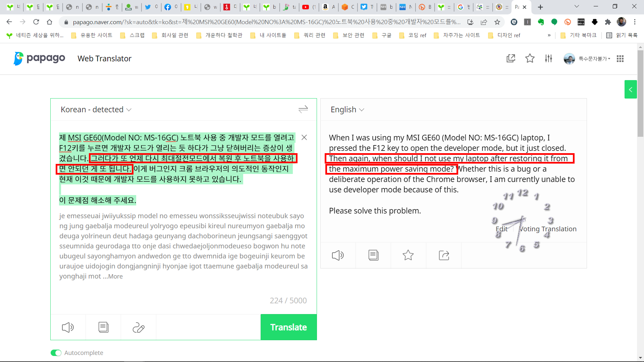This screenshot has width=644, height=362.
Task: Show hidden bookmarks with the » chevron
Action: (x=549, y=35)
